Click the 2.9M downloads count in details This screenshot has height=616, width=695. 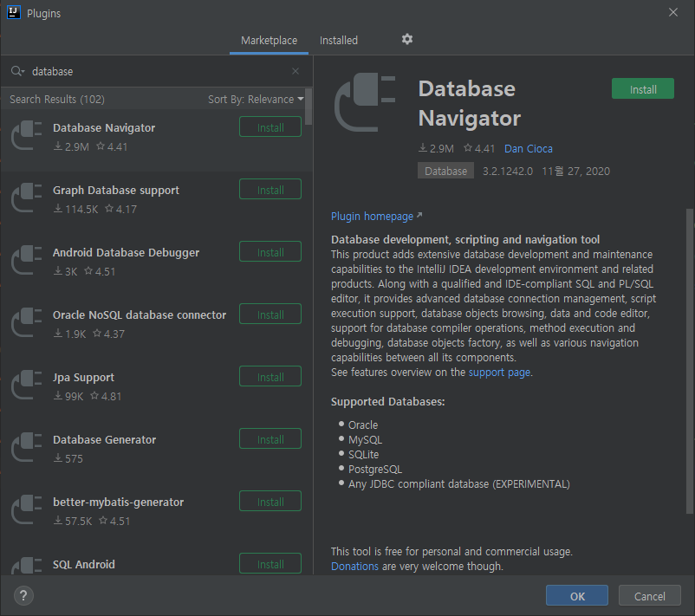tap(436, 148)
